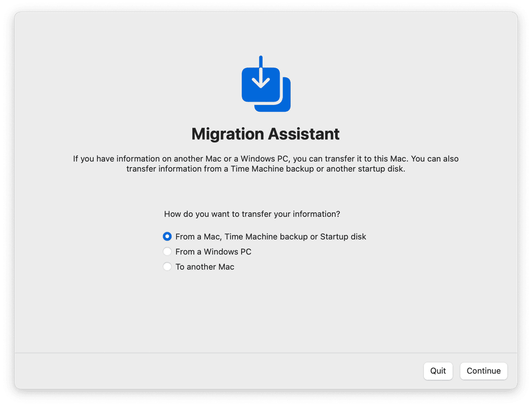Click the 'From a Windows PC' label text
This screenshot has width=532, height=406.
(x=213, y=252)
